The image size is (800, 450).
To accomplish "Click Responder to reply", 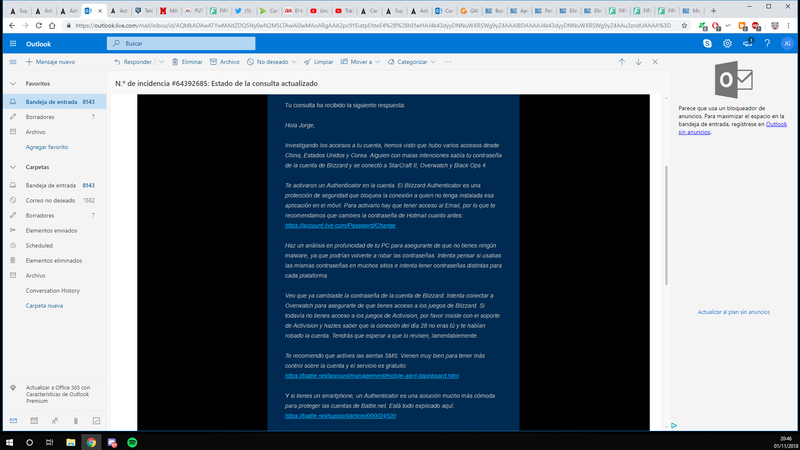I will tap(133, 62).
